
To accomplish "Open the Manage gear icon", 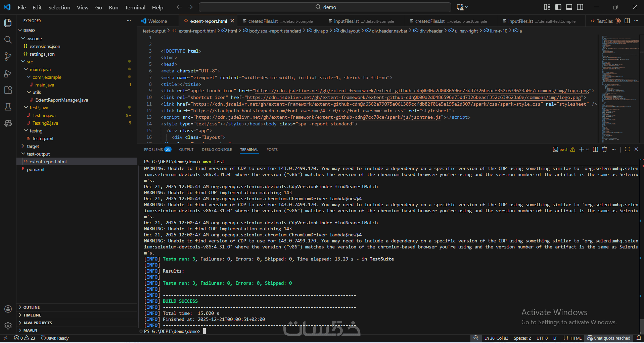I will click(8, 326).
